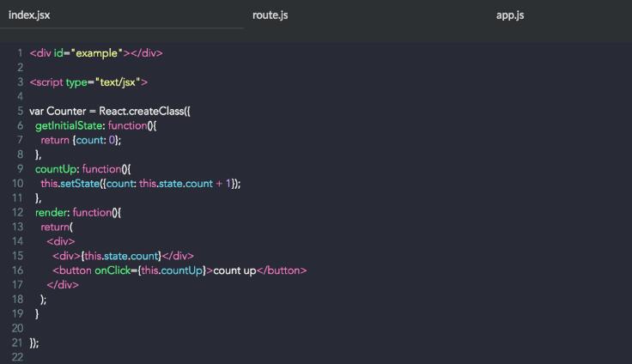The height and width of the screenshot is (364, 632).
Task: Open the route.js tab
Action: 270,15
